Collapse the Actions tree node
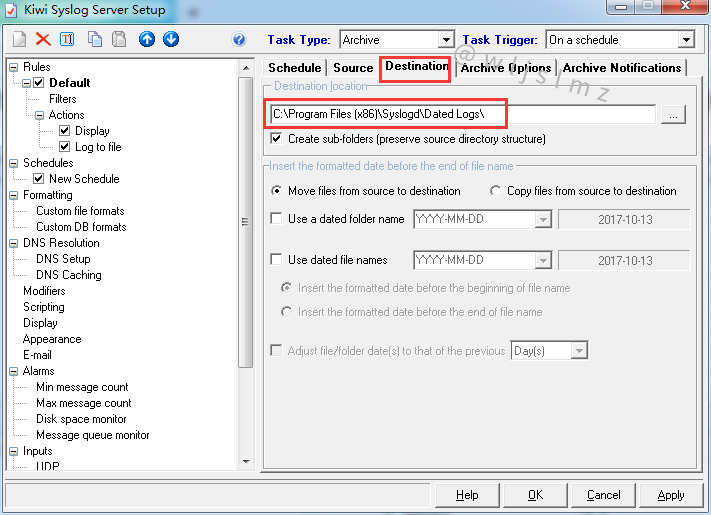This screenshot has height=515, width=711. tap(39, 116)
